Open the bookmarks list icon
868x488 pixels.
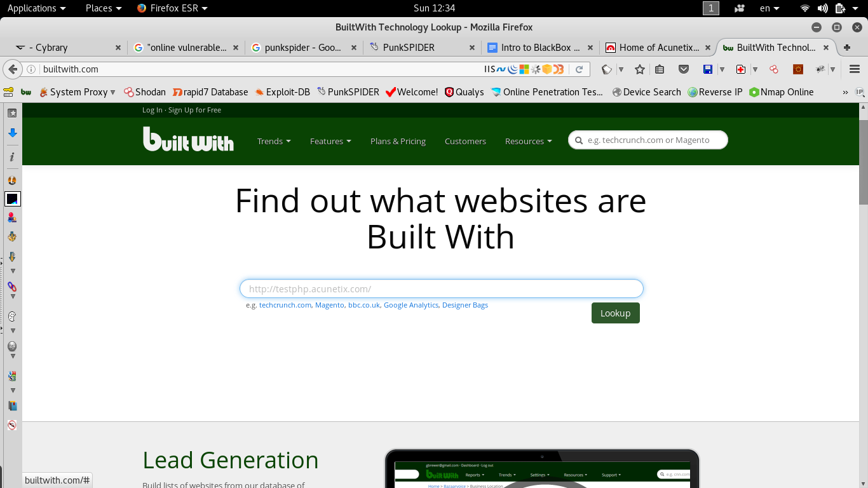[x=660, y=69]
